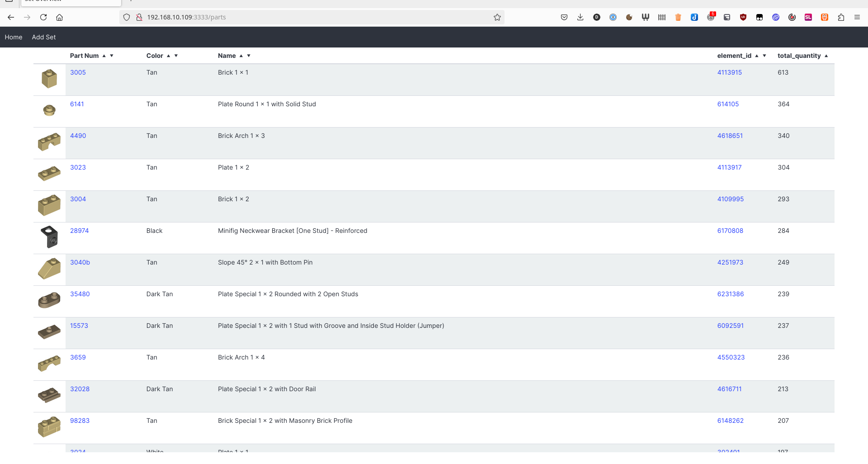868x464 pixels.
Task: Click the tan Slope 45° part thumbnail
Action: click(x=49, y=269)
